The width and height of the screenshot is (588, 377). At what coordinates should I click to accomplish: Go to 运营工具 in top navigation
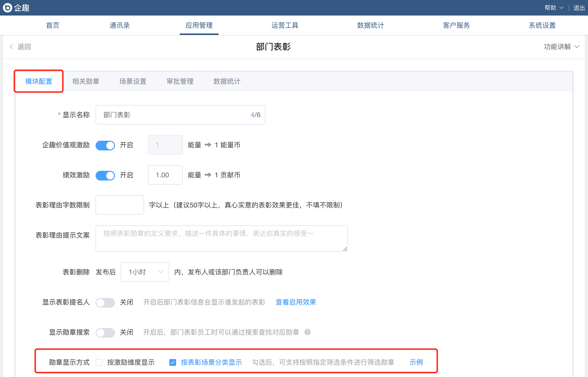point(285,25)
